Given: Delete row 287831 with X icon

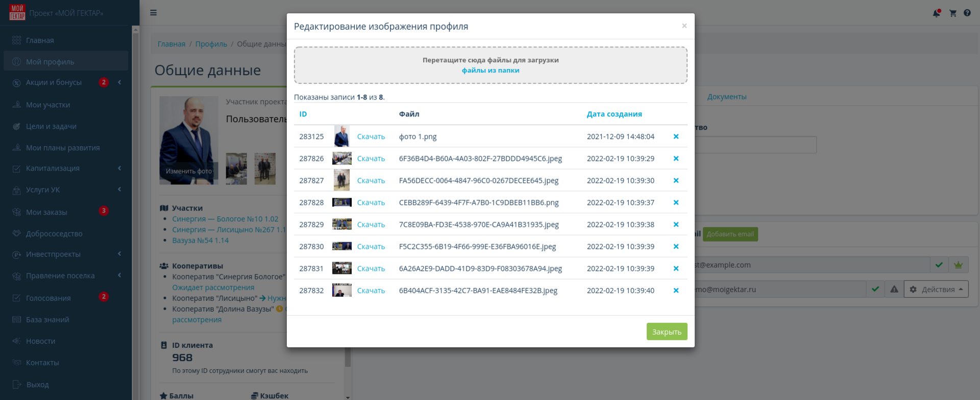Looking at the screenshot, I should [676, 268].
